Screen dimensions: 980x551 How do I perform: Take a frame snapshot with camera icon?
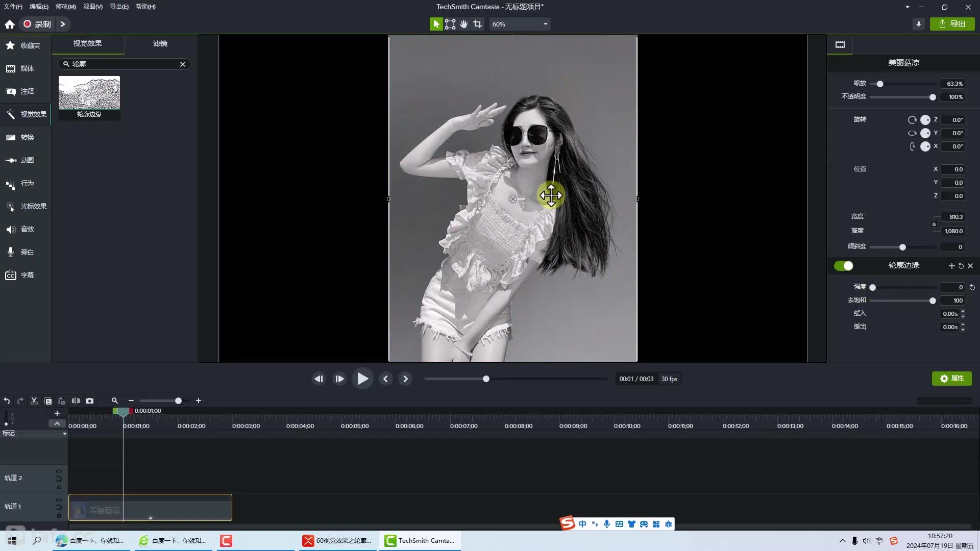(89, 401)
